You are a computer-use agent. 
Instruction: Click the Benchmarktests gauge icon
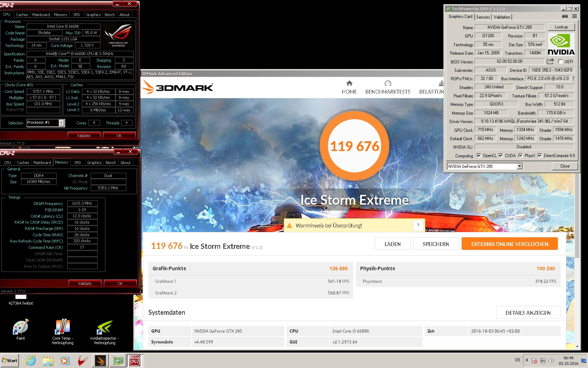pyautogui.click(x=388, y=83)
